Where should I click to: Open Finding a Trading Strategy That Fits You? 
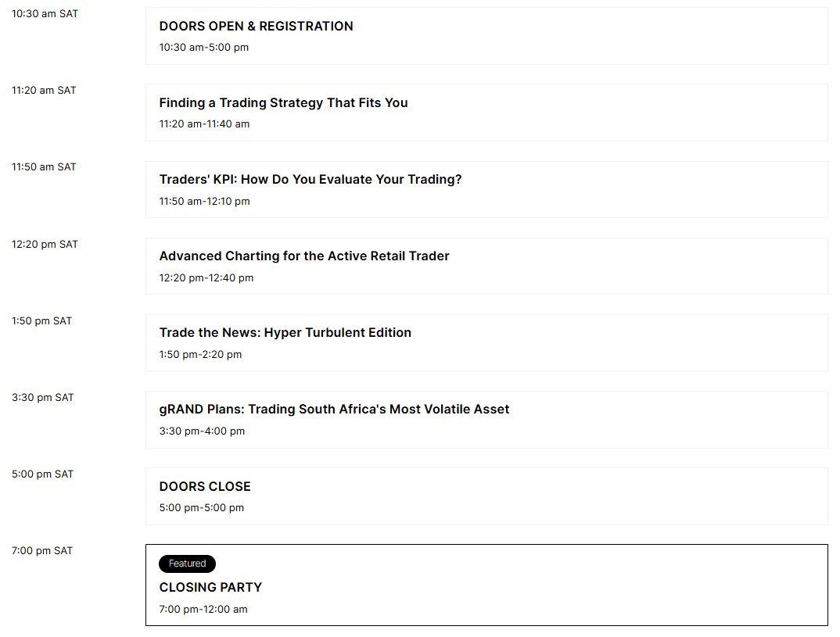(283, 102)
